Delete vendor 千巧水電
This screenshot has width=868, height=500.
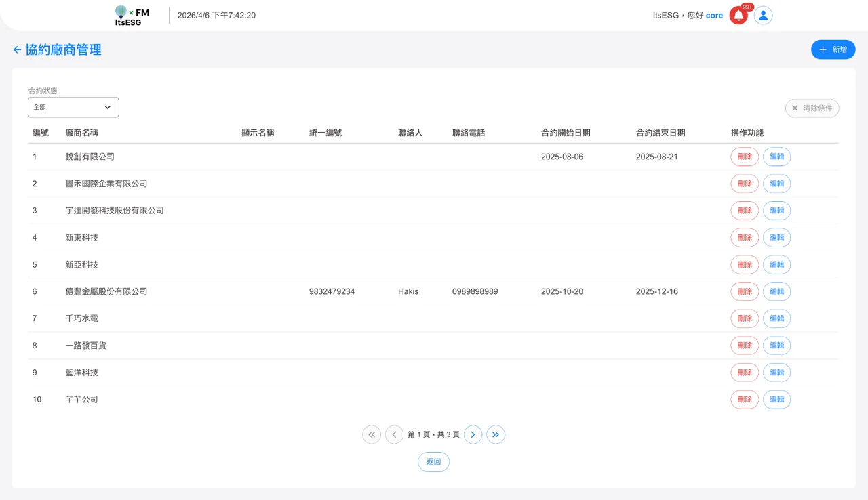745,318
